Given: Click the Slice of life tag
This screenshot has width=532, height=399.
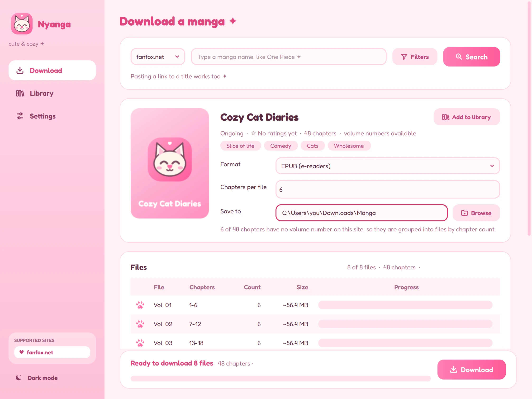Looking at the screenshot, I should [x=241, y=146].
